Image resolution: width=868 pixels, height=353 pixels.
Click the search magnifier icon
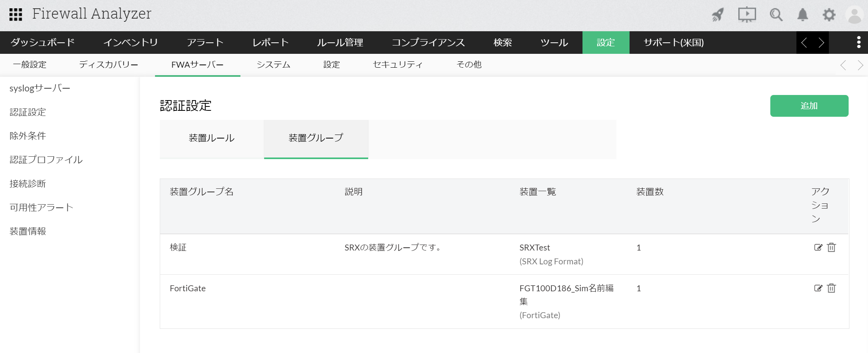[x=776, y=15]
